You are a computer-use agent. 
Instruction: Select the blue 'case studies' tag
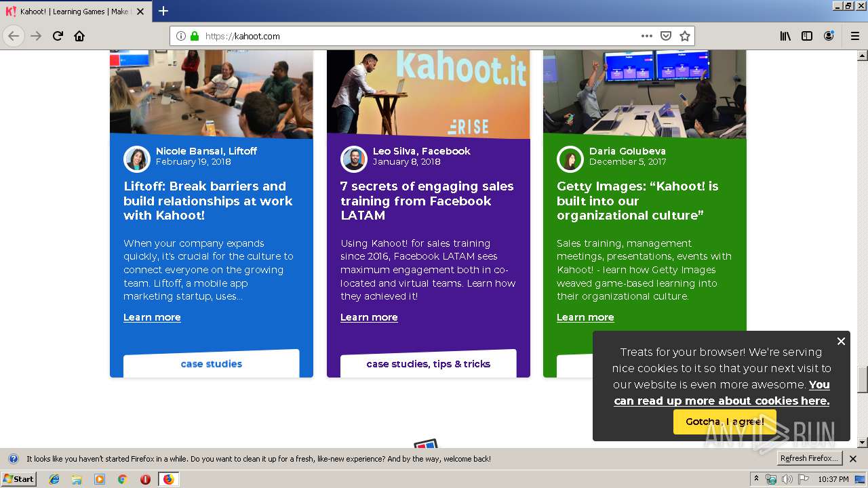pyautogui.click(x=212, y=364)
